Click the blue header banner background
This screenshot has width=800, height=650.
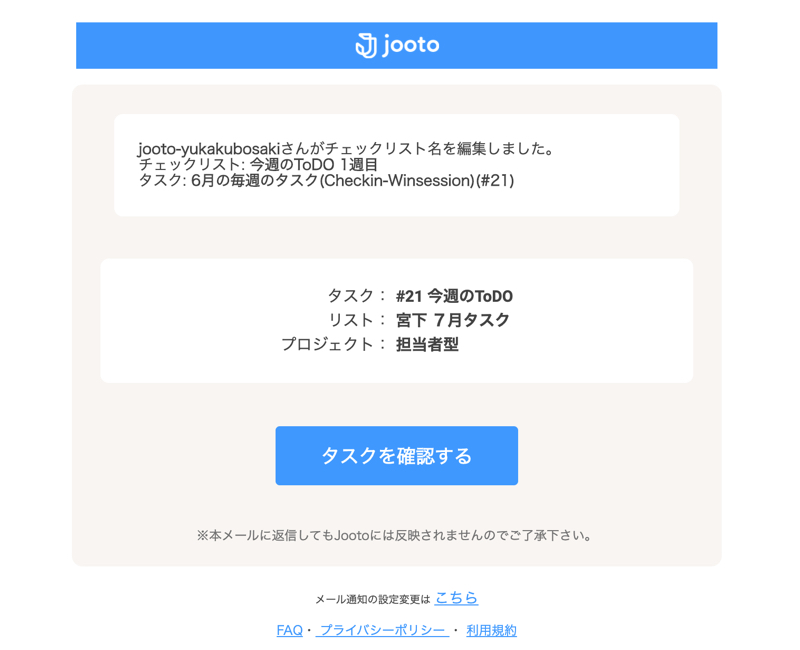[x=204, y=45]
